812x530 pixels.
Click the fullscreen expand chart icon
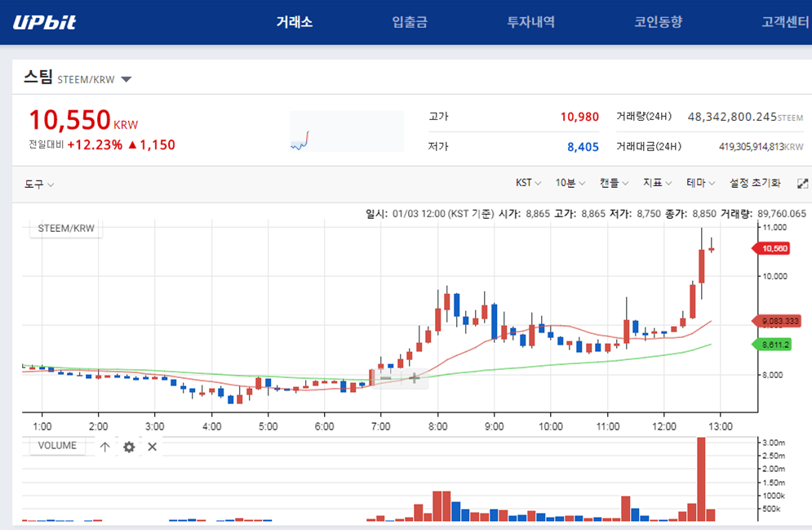click(803, 184)
